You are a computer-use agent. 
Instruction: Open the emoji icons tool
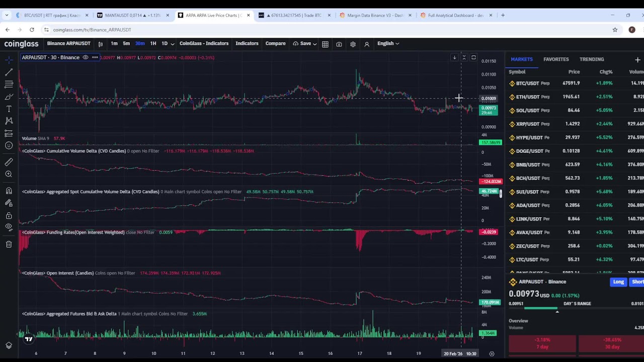[9, 146]
